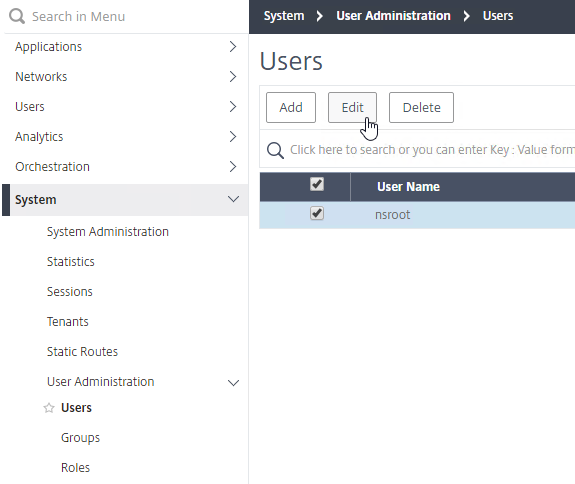Expand the Analytics menu arrow
The image size is (575, 484).
(232, 137)
